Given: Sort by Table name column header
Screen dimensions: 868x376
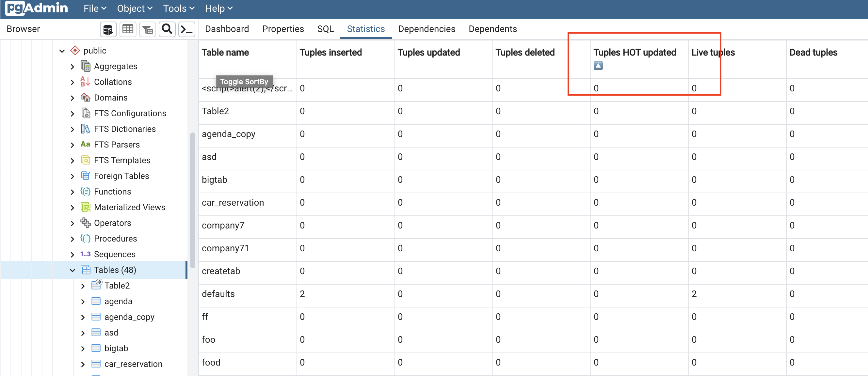Looking at the screenshot, I should (225, 53).
